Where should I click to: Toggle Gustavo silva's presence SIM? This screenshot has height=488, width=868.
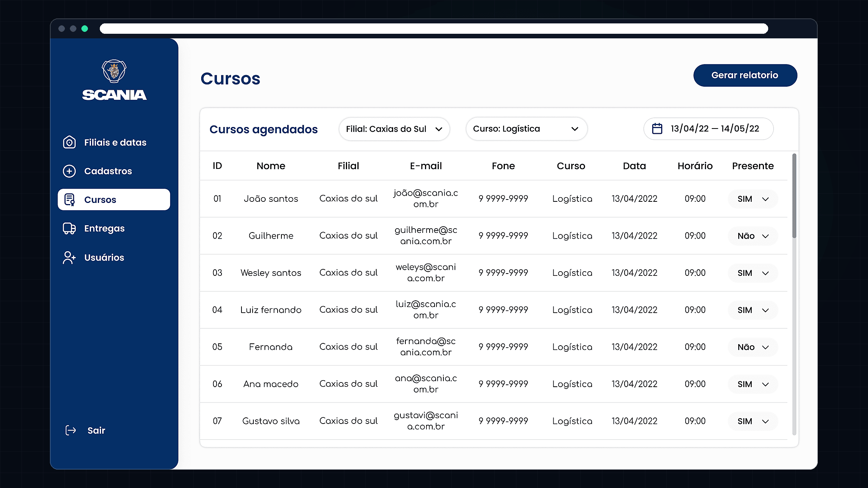(x=753, y=421)
